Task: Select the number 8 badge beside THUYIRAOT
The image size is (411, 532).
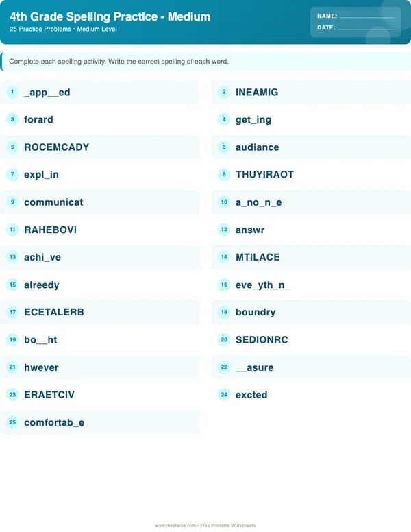Action: pos(224,174)
